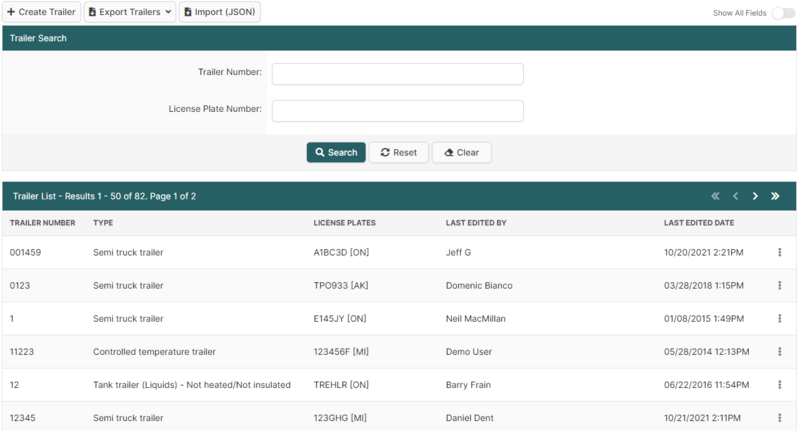Screen dimensions: 800x431
Task: Go to the previous results page
Action: pos(735,196)
